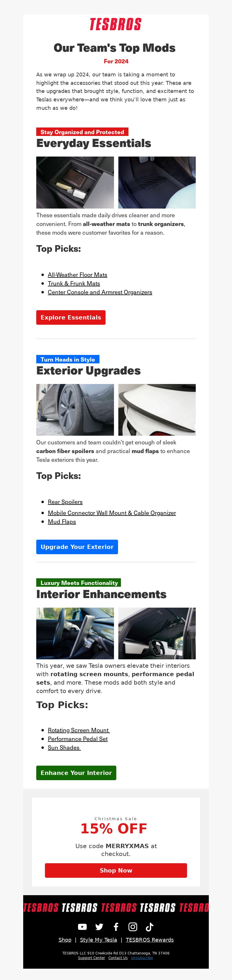The width and height of the screenshot is (232, 980).
Task: Open the YouTube social icon
Action: [82, 927]
